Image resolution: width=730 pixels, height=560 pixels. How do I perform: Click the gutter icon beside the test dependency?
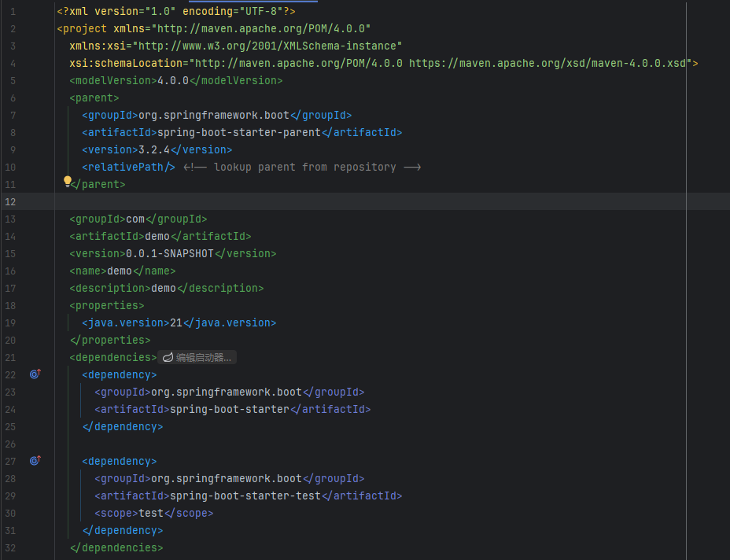(x=35, y=460)
